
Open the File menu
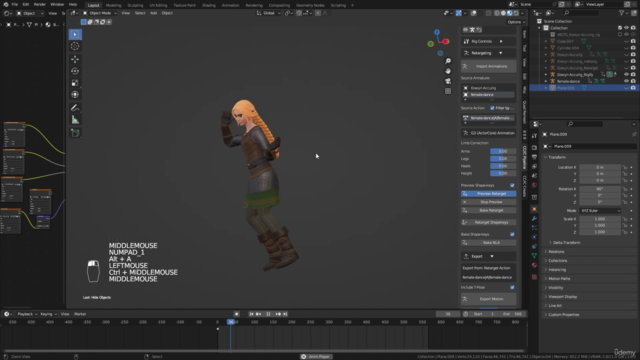[x=15, y=4]
